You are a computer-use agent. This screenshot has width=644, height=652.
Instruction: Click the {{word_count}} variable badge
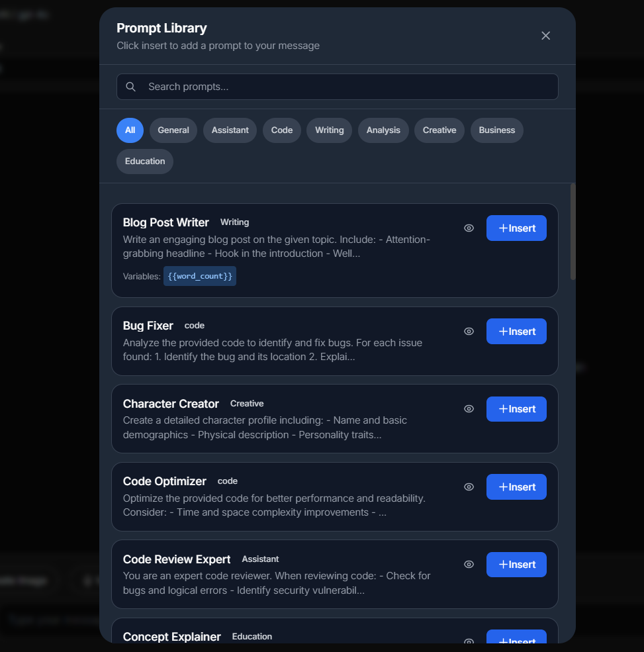click(x=199, y=276)
